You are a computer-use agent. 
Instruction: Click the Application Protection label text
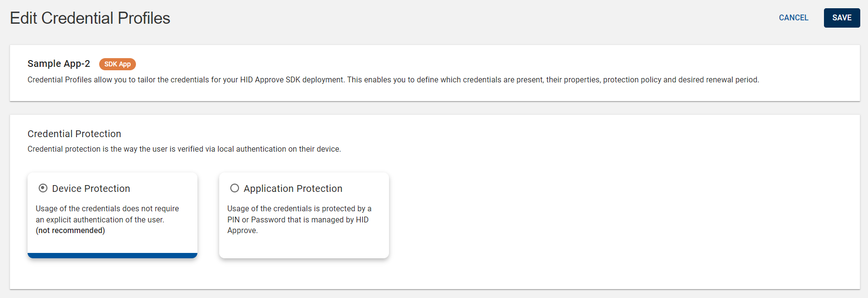click(x=293, y=188)
